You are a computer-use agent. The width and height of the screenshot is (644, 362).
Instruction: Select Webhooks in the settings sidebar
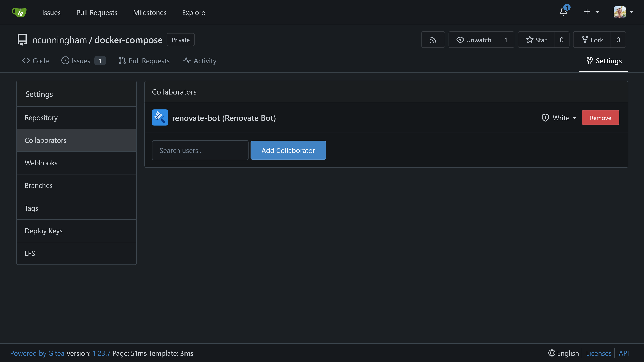coord(76,163)
